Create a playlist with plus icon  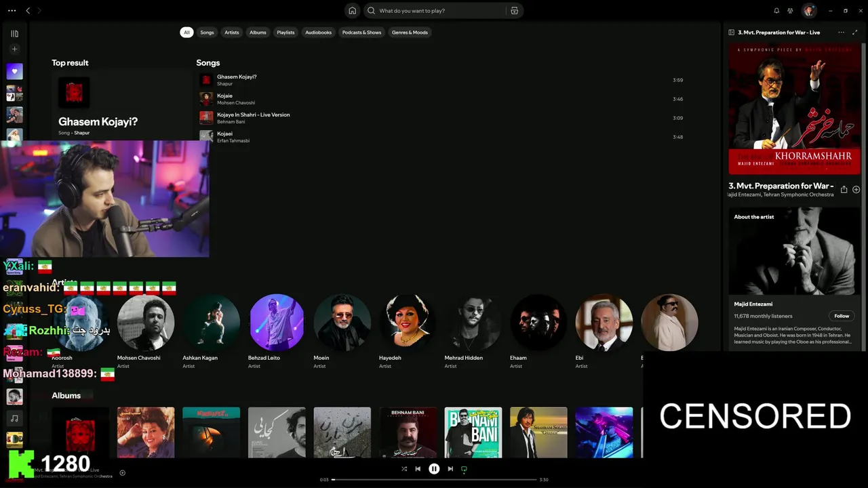point(14,49)
